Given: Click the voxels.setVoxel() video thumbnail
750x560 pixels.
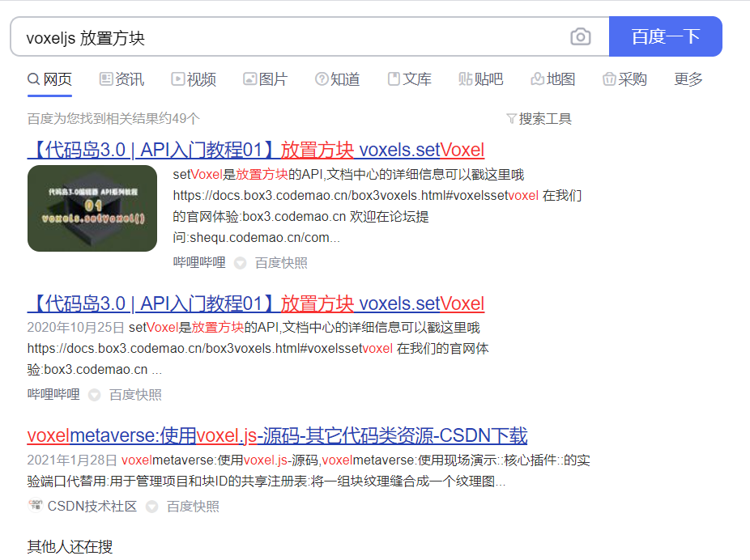Looking at the screenshot, I should [92, 208].
